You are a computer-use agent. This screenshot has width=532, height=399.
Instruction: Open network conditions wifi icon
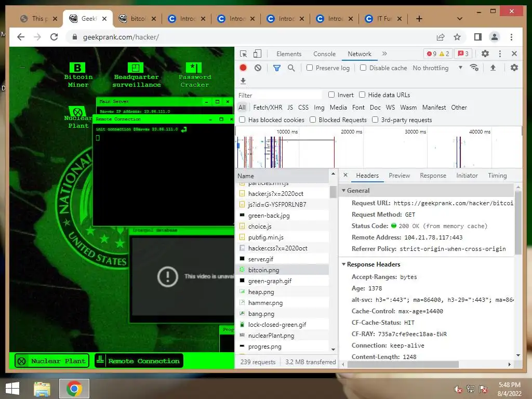(x=474, y=68)
